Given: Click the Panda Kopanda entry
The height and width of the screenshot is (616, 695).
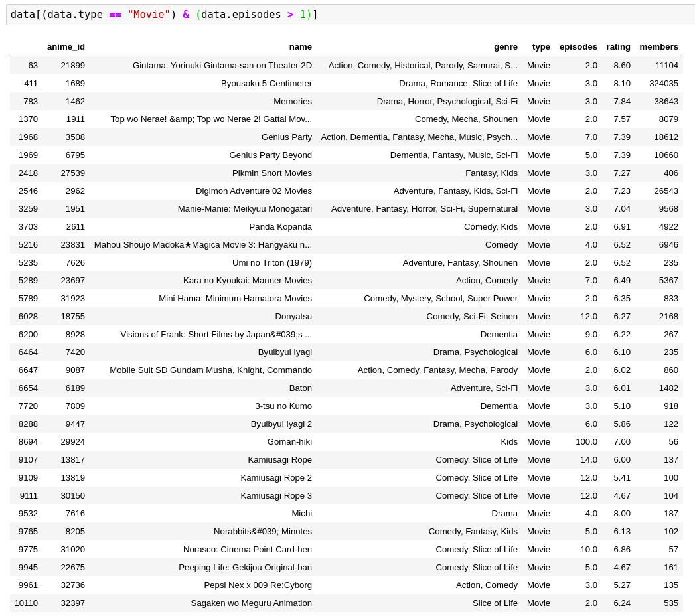Looking at the screenshot, I should (280, 226).
